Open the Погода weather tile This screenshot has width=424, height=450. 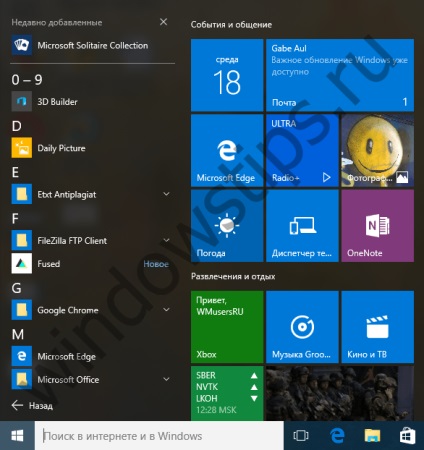click(x=227, y=226)
